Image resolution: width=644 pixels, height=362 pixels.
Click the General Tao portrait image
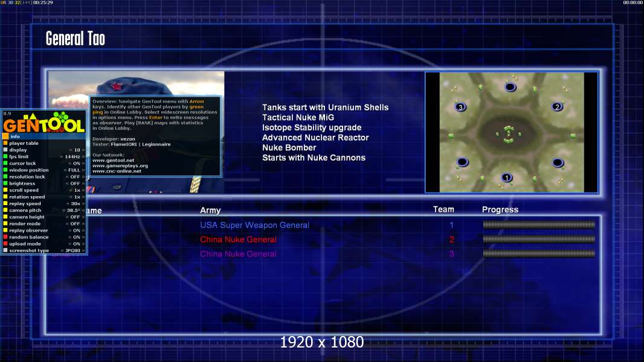pos(137,132)
